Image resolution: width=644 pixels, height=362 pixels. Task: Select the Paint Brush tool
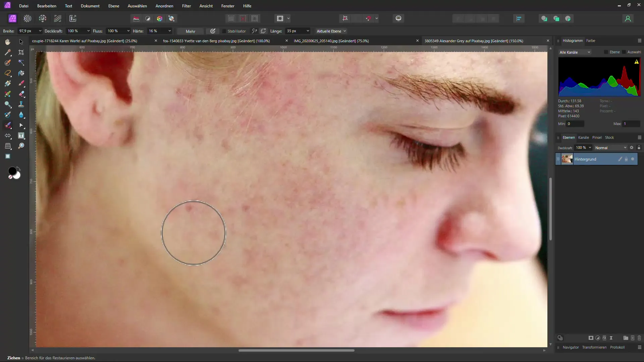(x=21, y=83)
